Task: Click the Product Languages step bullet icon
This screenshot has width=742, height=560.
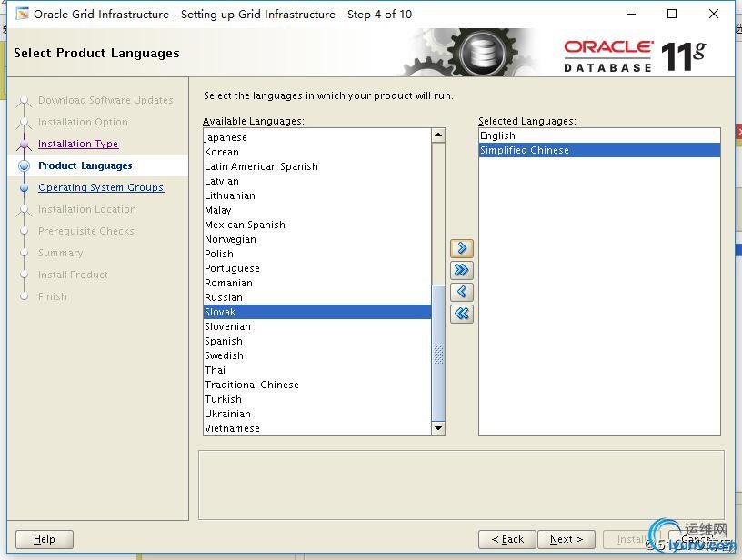Action: 24,166
